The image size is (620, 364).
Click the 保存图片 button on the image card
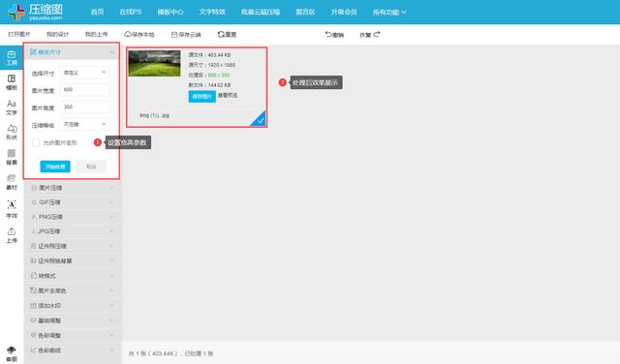click(202, 97)
